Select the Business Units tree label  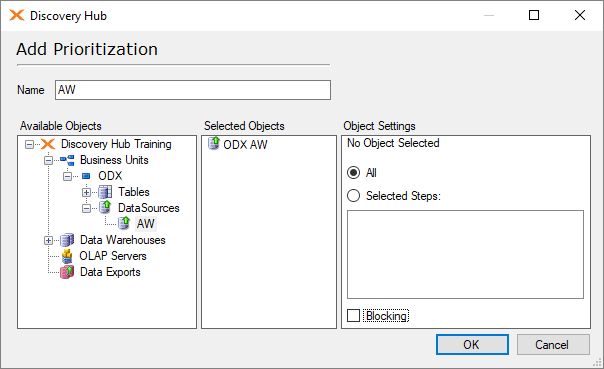[x=114, y=160]
